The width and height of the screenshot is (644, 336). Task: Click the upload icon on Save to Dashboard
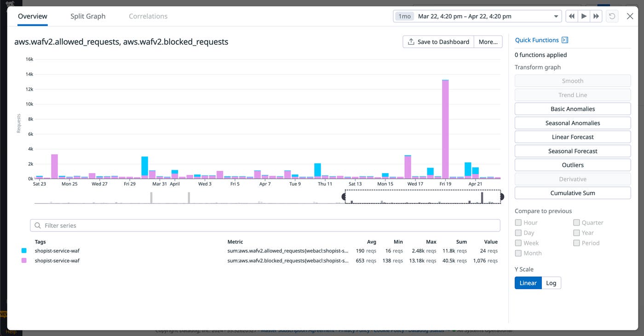(410, 41)
